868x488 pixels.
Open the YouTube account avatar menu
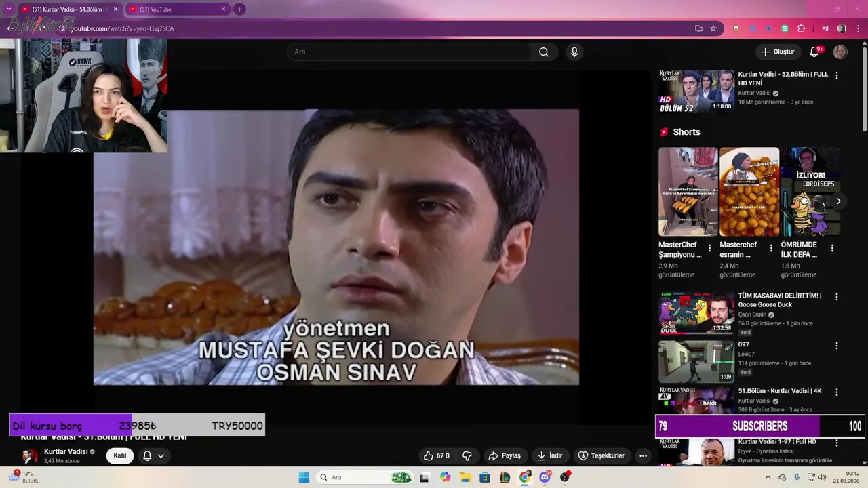pos(840,52)
